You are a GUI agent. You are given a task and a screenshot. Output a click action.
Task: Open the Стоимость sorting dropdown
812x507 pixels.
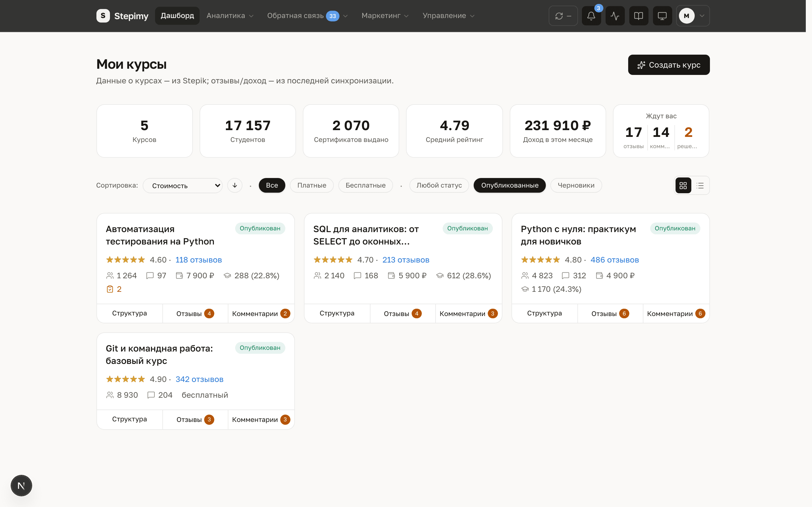tap(182, 185)
